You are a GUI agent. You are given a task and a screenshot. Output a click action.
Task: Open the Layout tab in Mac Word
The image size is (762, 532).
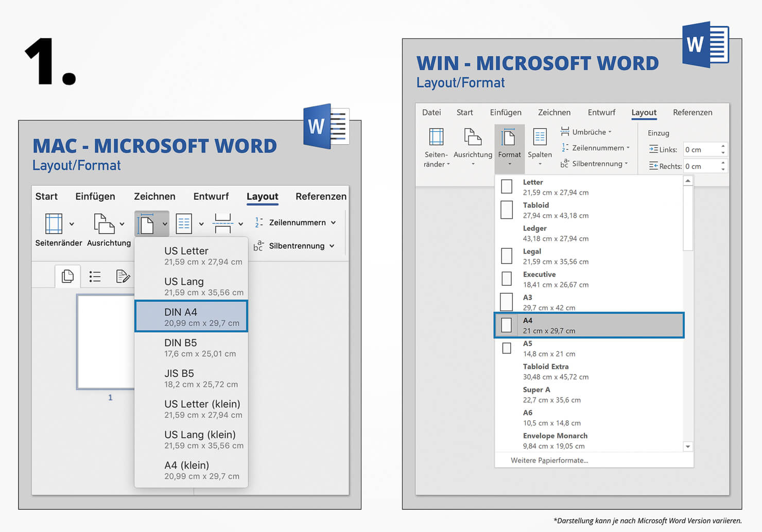point(262,196)
